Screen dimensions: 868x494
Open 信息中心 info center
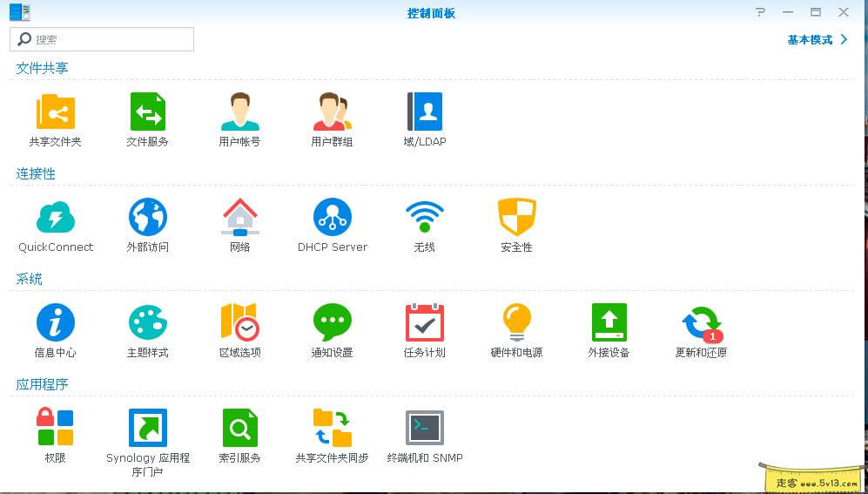pos(55,323)
